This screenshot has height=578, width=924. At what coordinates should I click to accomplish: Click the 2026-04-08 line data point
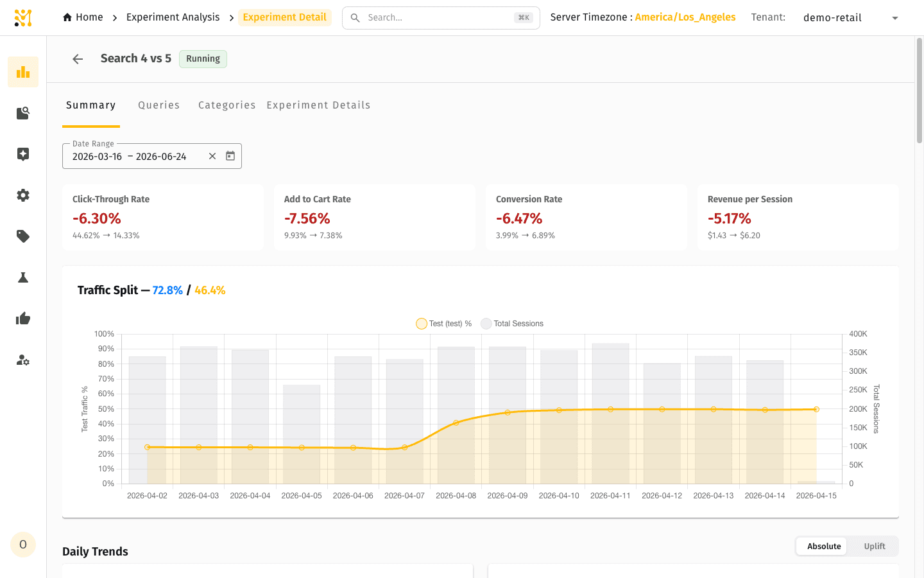(x=456, y=423)
